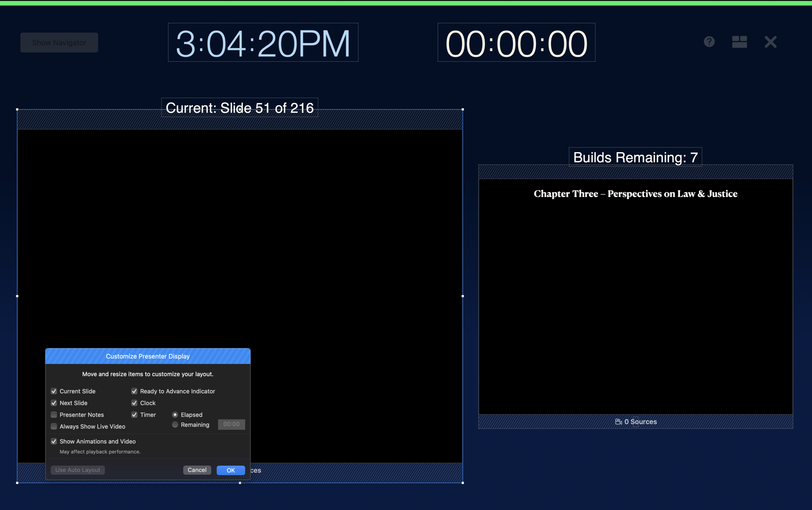Select the Elapsed timer radio button
This screenshot has height=510, width=812.
tap(175, 415)
